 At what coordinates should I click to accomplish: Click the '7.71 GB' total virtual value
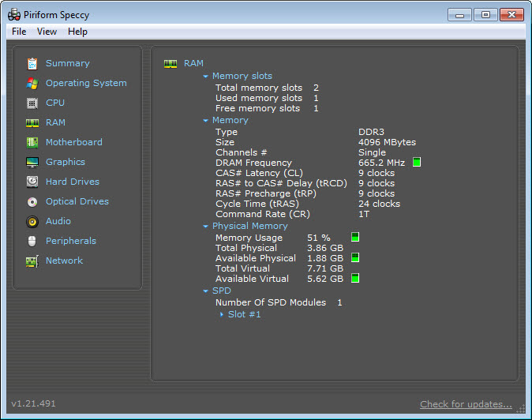[x=325, y=268]
